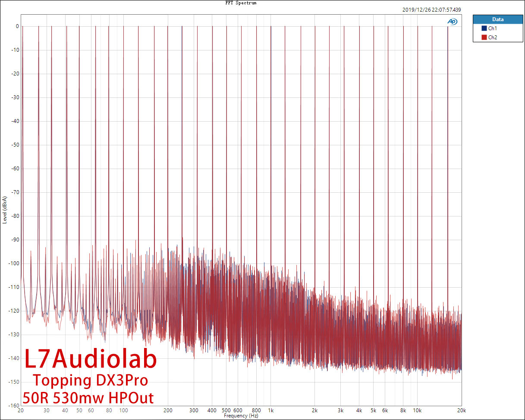This screenshot has width=525, height=420.
Task: Select the Ch2 legend entry label
Action: 493,38
